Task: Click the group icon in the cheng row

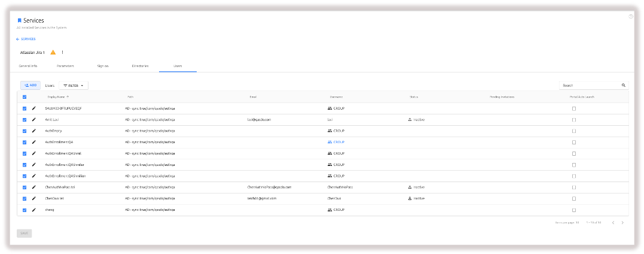Action: (329, 210)
